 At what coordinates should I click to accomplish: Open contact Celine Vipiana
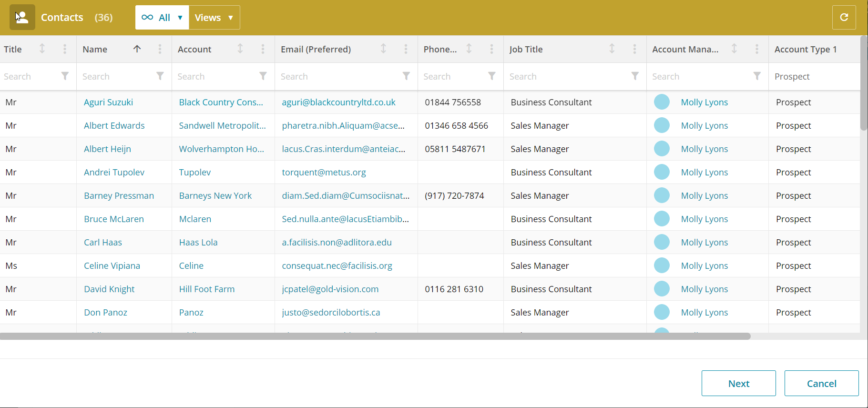click(x=112, y=265)
